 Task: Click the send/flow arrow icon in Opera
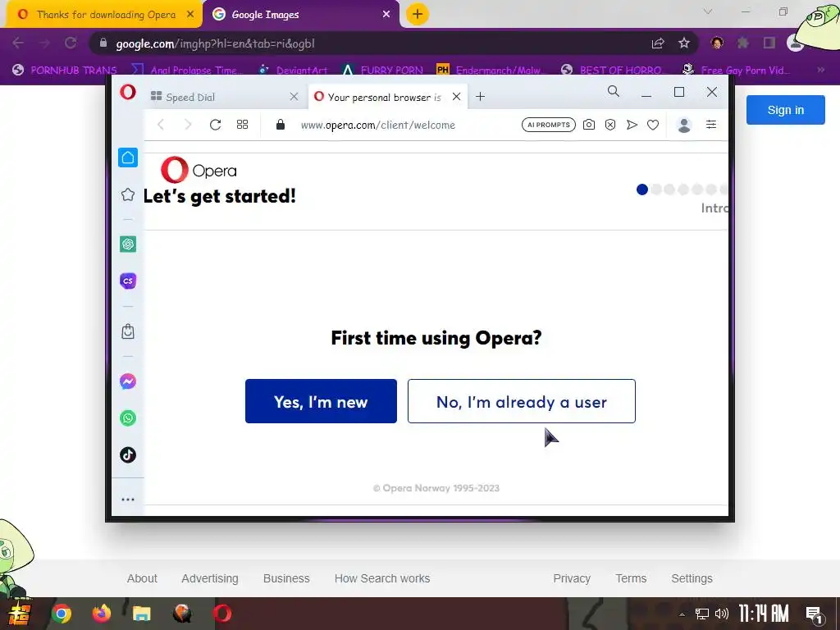tap(632, 125)
